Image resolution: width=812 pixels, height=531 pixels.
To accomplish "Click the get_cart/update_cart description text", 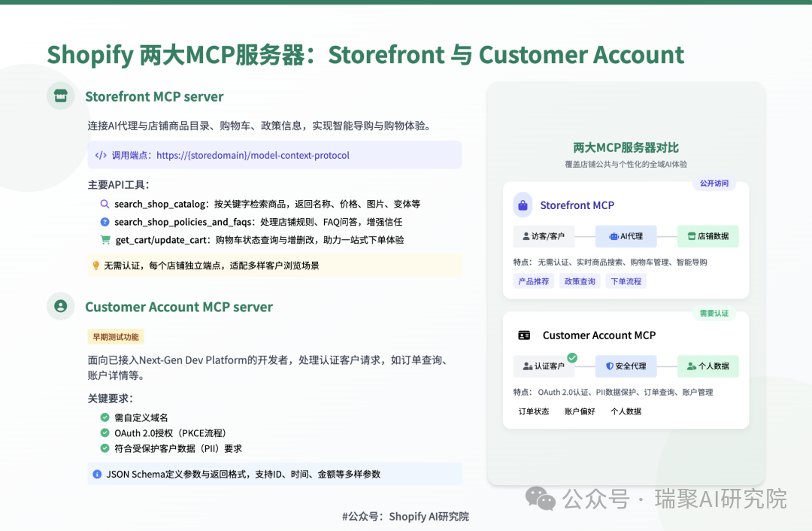I will click(x=310, y=240).
